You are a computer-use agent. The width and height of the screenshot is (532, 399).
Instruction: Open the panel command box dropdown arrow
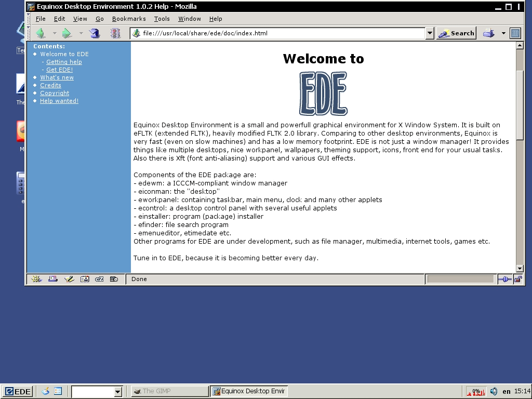118,392
